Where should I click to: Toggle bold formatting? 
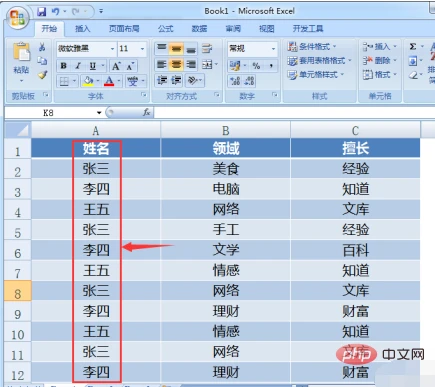pos(63,66)
